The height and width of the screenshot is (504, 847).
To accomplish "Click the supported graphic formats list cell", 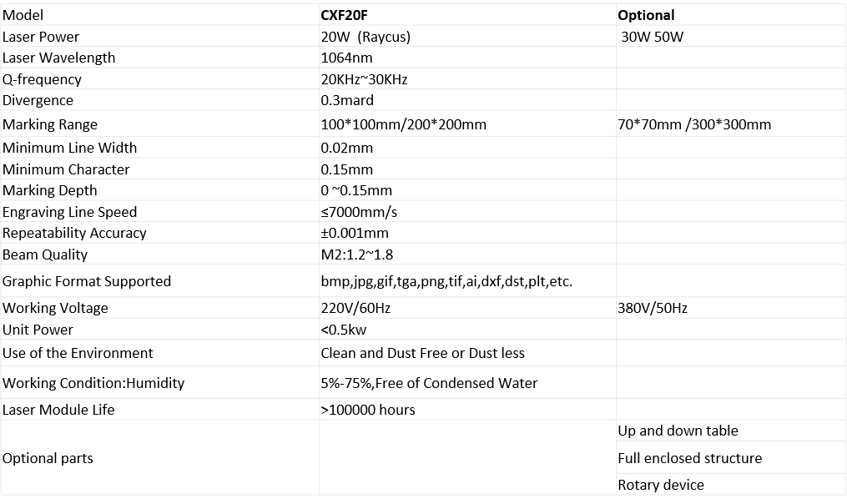I will point(446,281).
